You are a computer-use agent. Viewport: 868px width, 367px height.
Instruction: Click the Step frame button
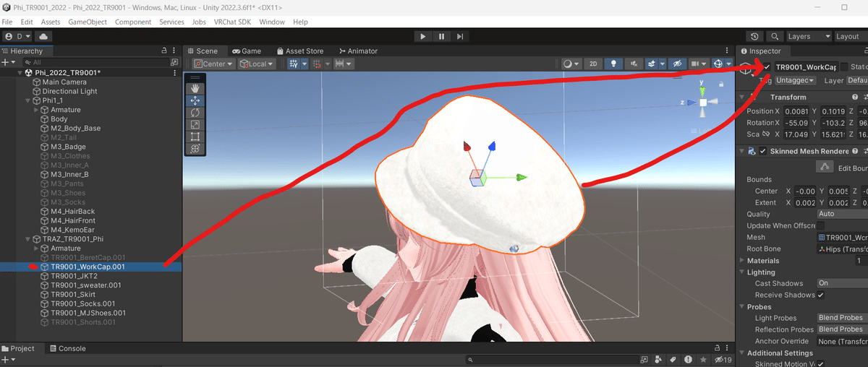click(x=460, y=36)
